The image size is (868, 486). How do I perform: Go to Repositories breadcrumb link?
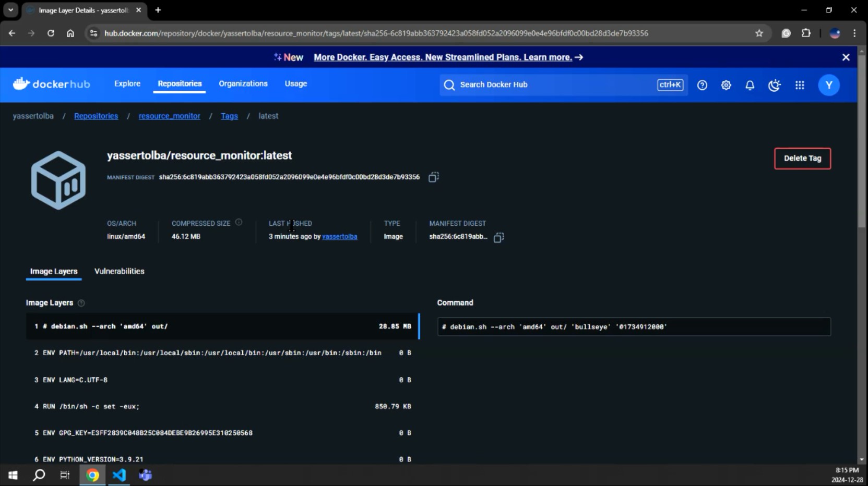tap(96, 116)
